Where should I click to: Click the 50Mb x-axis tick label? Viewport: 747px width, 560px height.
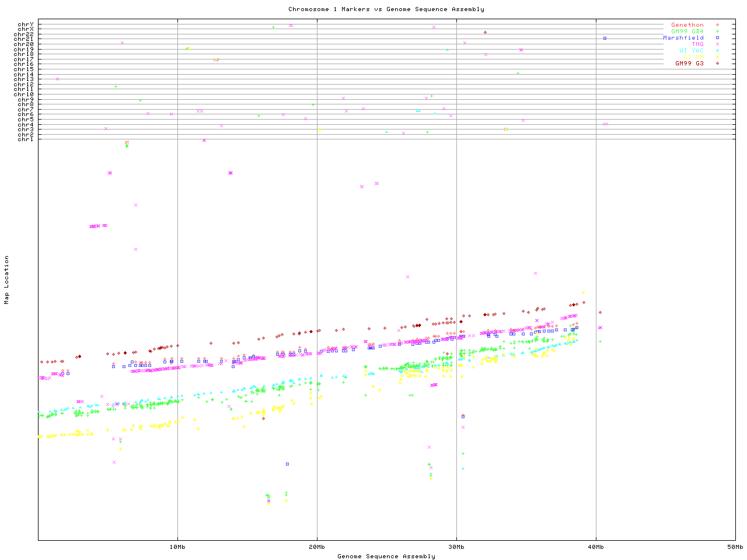click(x=735, y=547)
